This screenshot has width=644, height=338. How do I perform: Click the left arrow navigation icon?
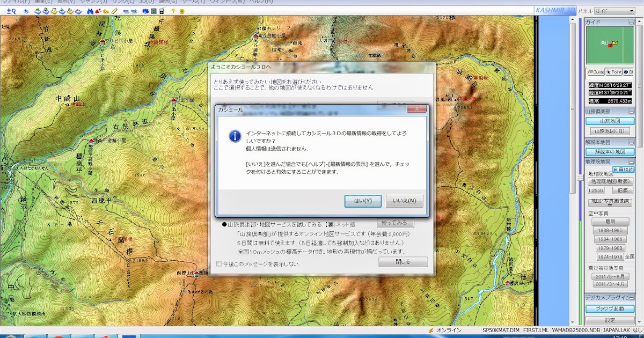coord(126,11)
